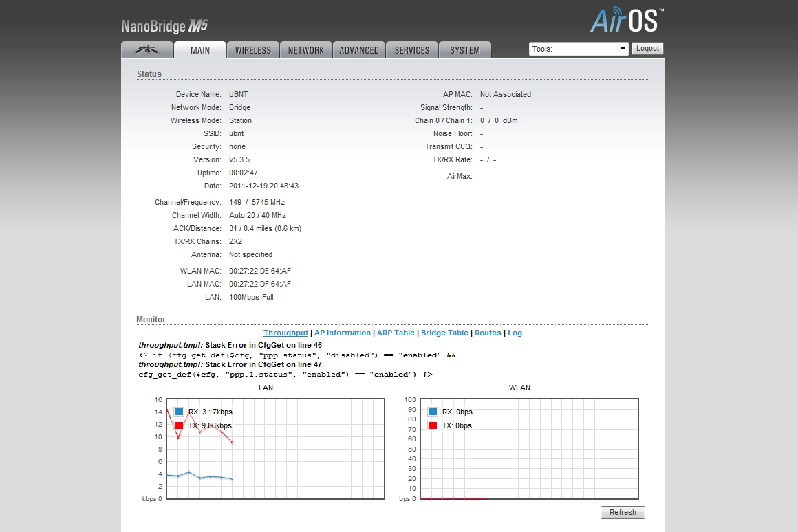This screenshot has width=798, height=532.
Task: Click the Logout button
Action: pyautogui.click(x=647, y=48)
